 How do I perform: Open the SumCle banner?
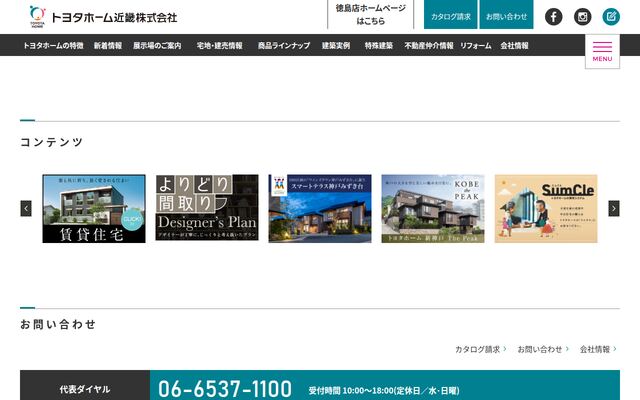(x=546, y=209)
